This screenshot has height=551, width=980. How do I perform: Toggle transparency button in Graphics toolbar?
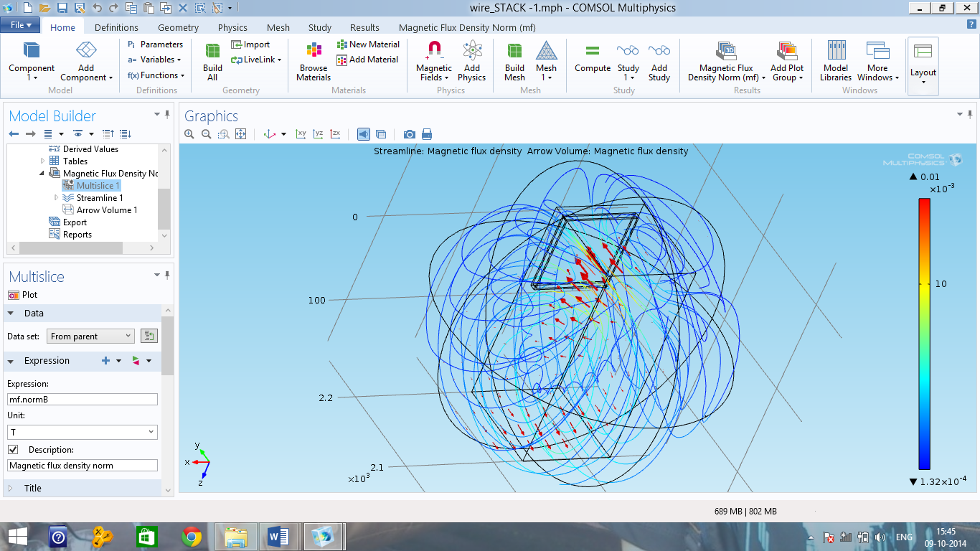[381, 134]
